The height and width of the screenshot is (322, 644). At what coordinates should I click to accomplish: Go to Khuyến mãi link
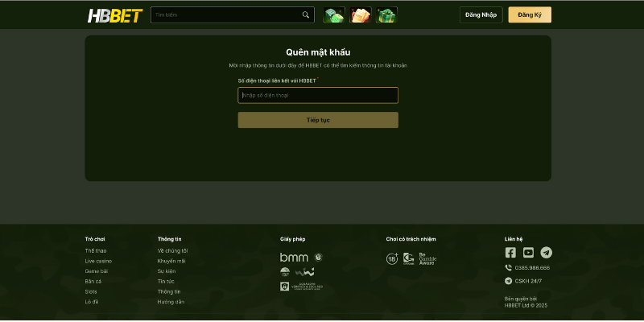pyautogui.click(x=171, y=261)
